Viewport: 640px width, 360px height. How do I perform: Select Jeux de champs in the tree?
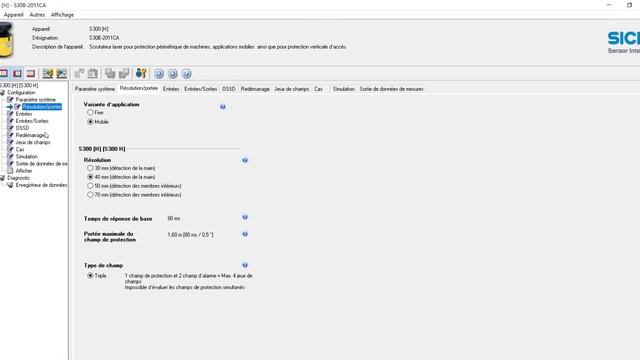pos(33,142)
